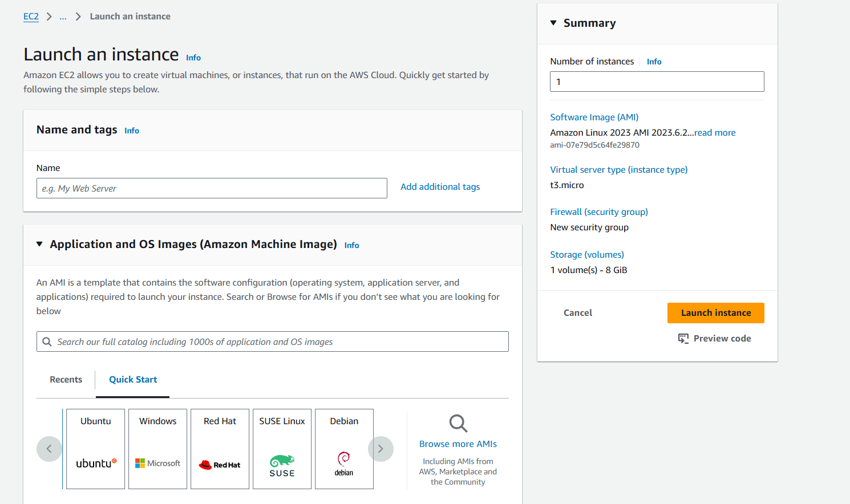The height and width of the screenshot is (504, 850).
Task: Click the Preview code icon
Action: tap(683, 339)
